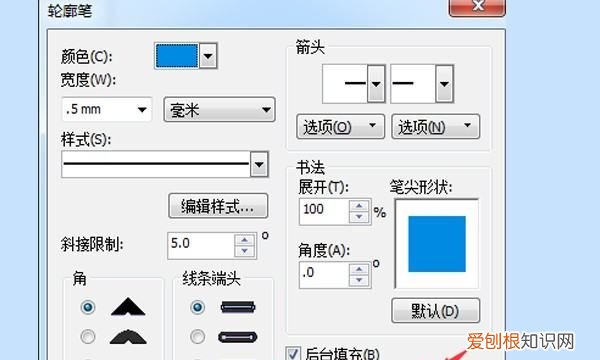Screen dimensions: 600x360
Task: Click the 默认(D) button
Action: click(435, 311)
